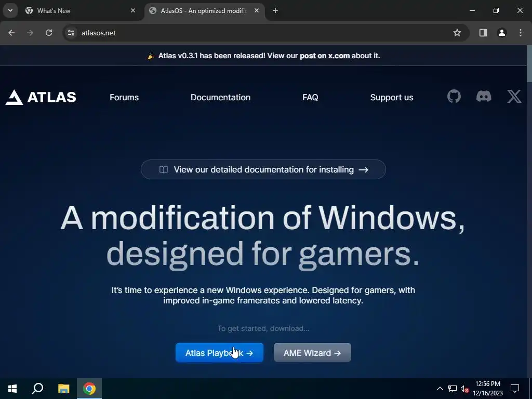
Task: Click 'View our detailed documentation for installing'
Action: click(x=263, y=169)
